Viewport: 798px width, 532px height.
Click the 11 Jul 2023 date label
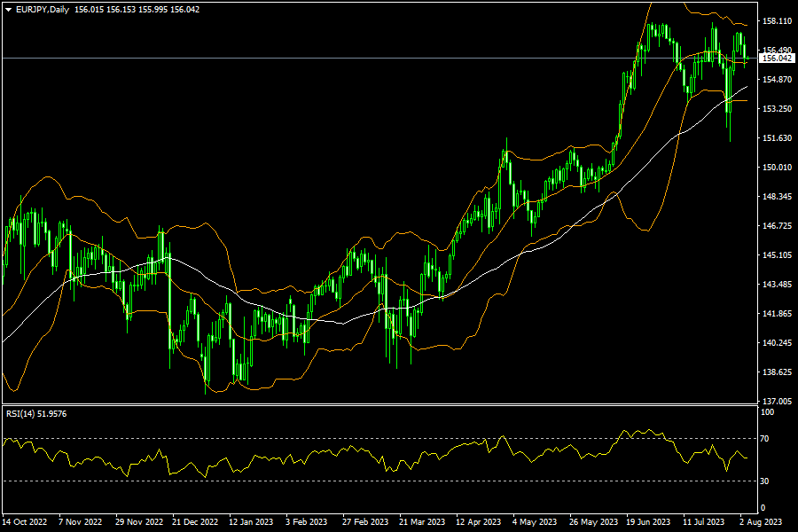tap(703, 522)
